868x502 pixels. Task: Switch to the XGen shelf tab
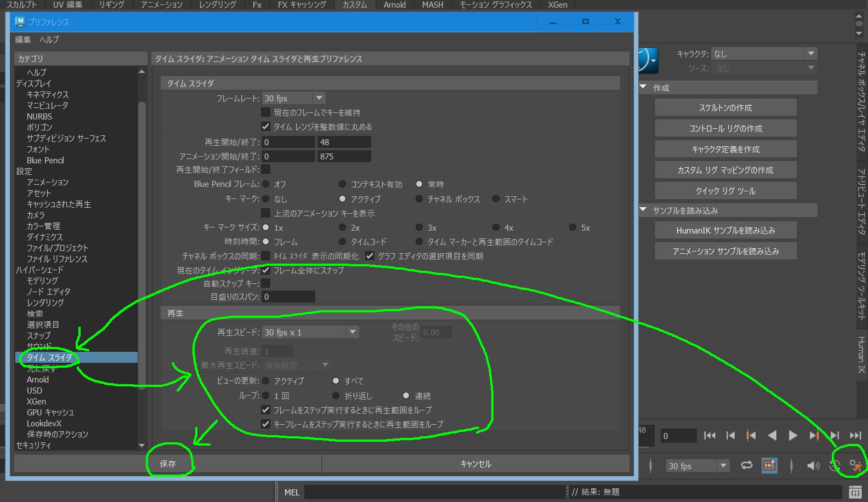click(x=558, y=5)
